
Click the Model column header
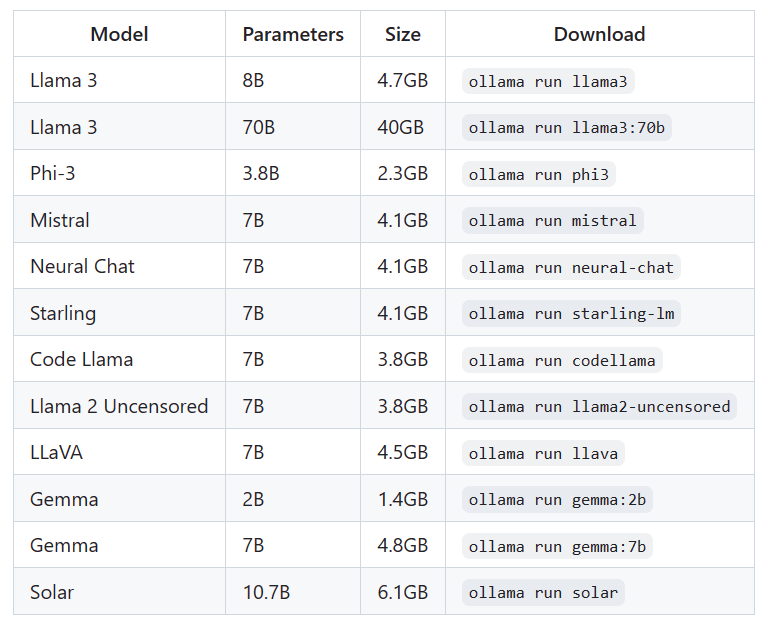119,34
